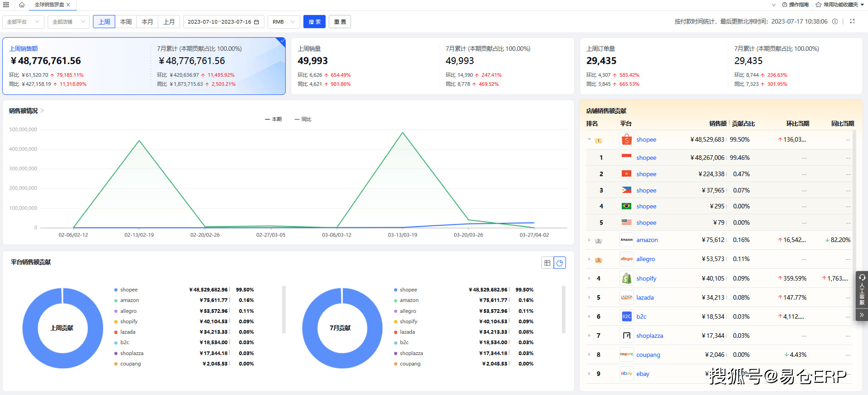Switch platform contribution to pie chart view

pos(560,263)
